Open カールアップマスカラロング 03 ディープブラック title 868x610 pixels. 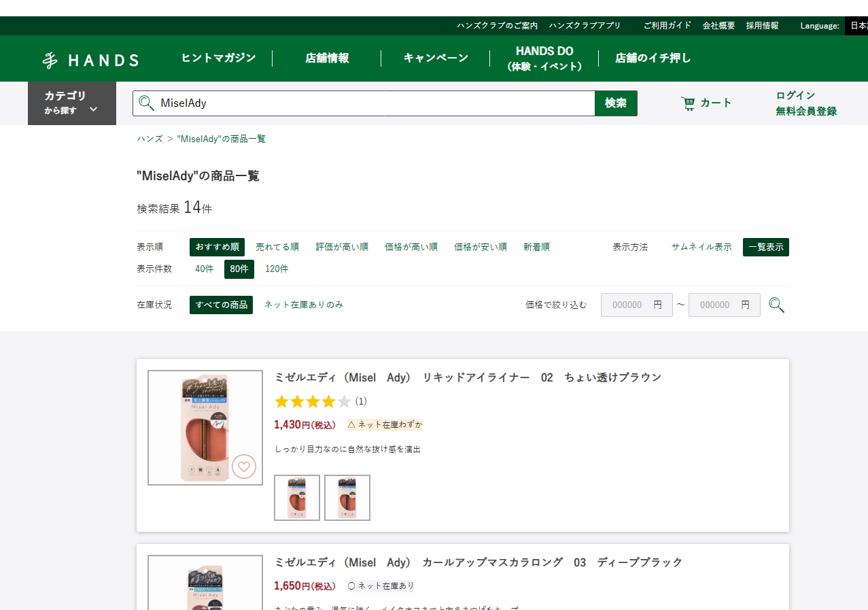click(x=479, y=562)
